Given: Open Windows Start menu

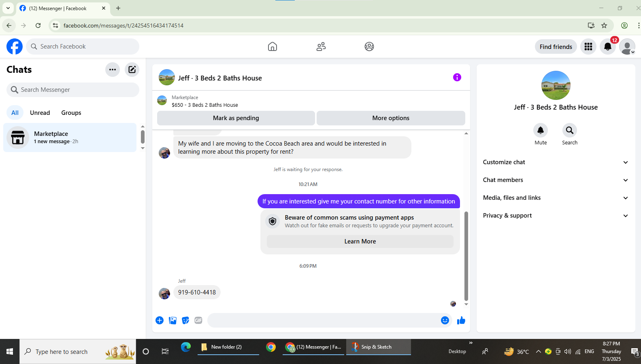Looking at the screenshot, I should click(10, 351).
